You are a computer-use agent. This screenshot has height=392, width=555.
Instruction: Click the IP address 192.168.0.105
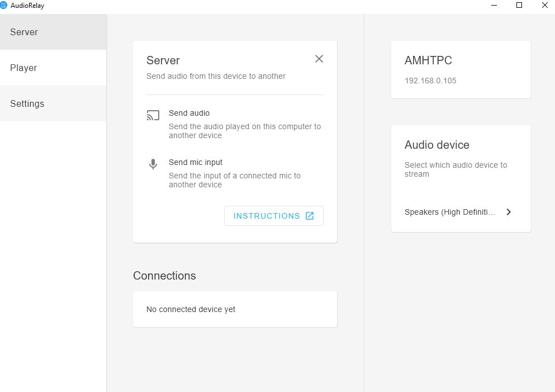pos(430,81)
